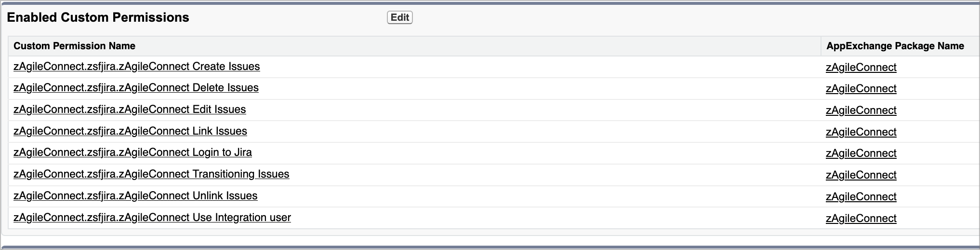Click the AppExchange Package Name column header
The height and width of the screenshot is (250, 980).
(x=895, y=46)
